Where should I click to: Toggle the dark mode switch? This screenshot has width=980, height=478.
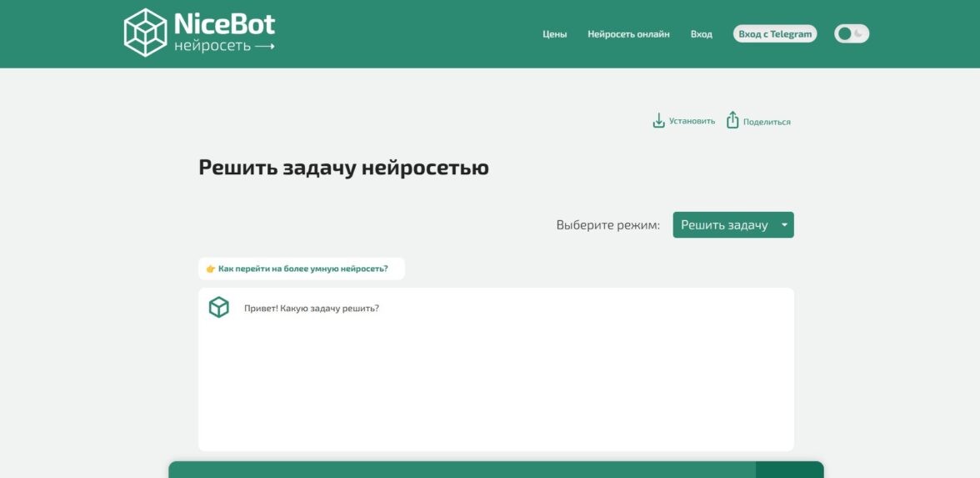pyautogui.click(x=852, y=33)
